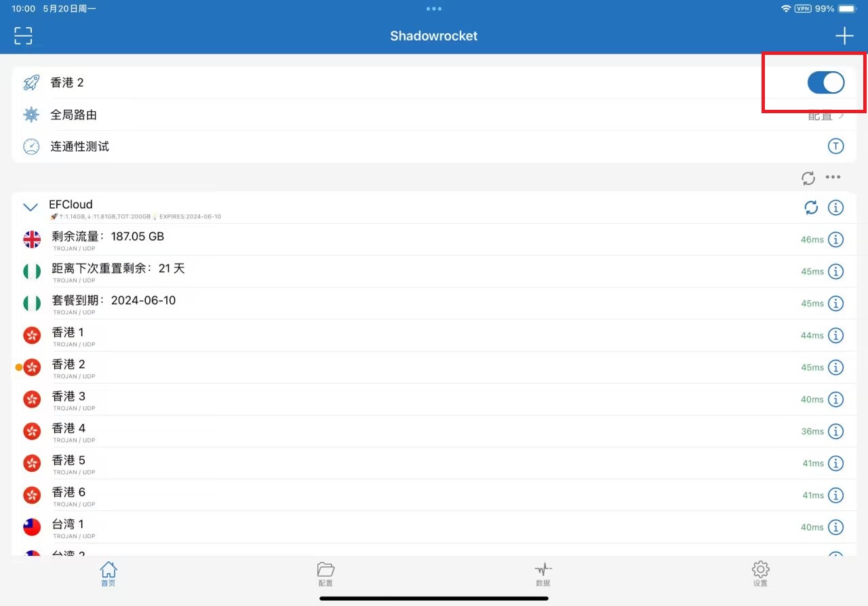Turn off the 香港 2 VPN switch

point(825,83)
